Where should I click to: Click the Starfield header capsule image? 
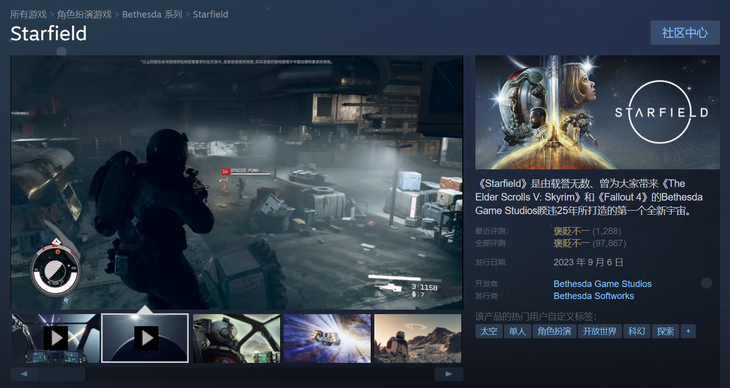pyautogui.click(x=597, y=112)
